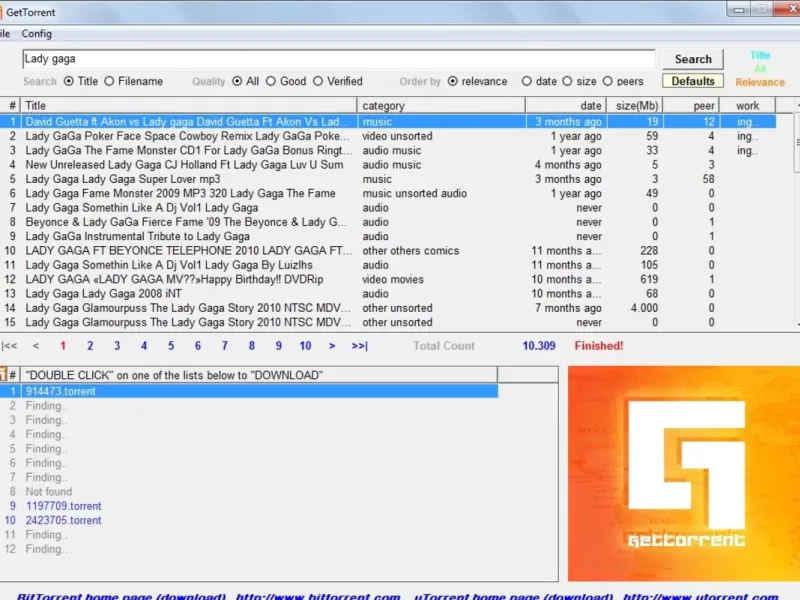
Task: Open the Config menu
Action: 36,34
